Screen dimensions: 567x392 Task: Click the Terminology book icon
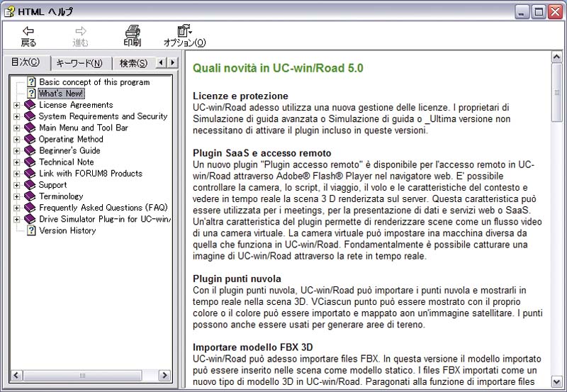point(30,196)
